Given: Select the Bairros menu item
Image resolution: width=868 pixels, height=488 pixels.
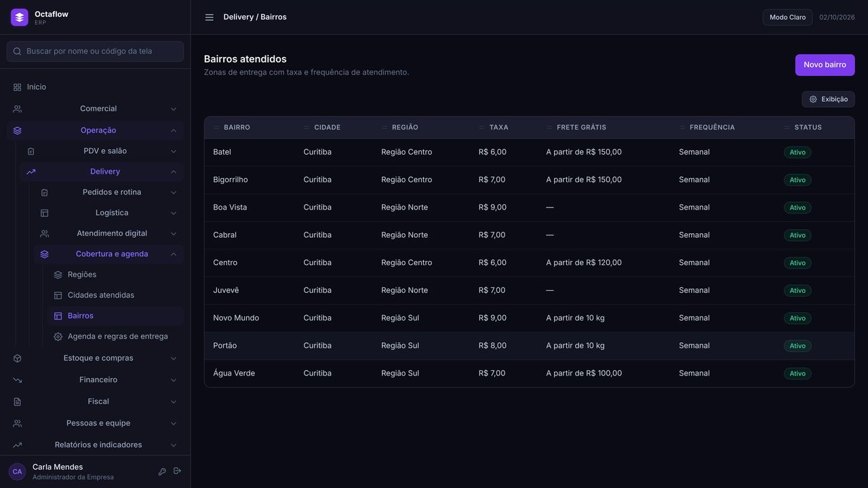Looking at the screenshot, I should pyautogui.click(x=115, y=316).
